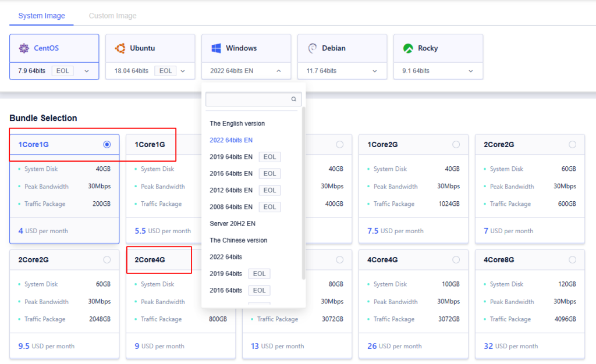Pick the 2Core4G bundle card title
Viewport: 596px width, 364px height.
[x=150, y=259]
